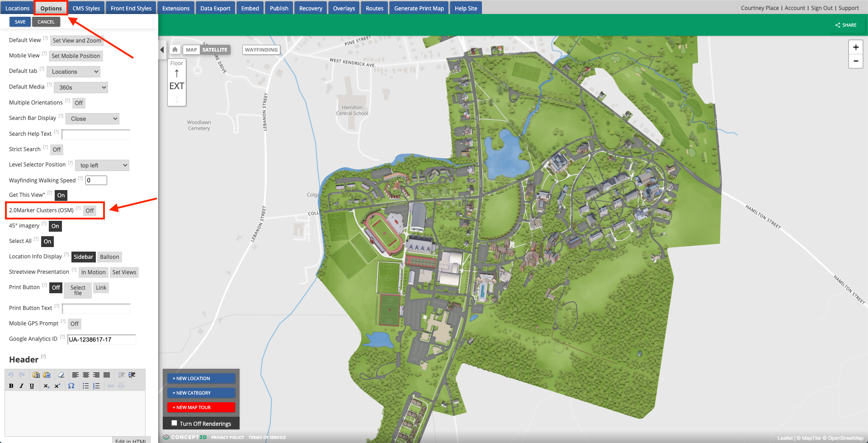Redo in the Header editor
This screenshot has width=868, height=443.
22,375
